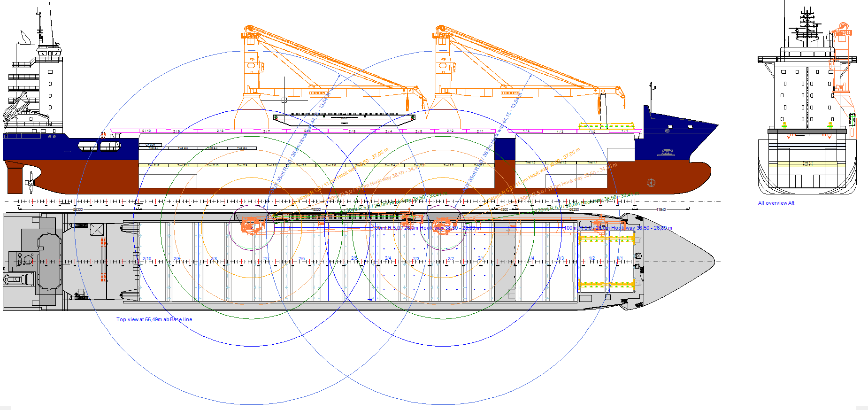Click the crossed square hatch in top view deck

pyautogui.click(x=97, y=230)
